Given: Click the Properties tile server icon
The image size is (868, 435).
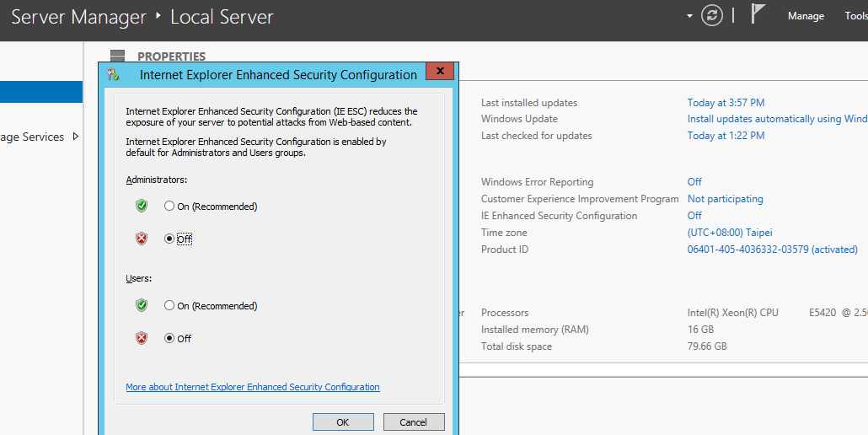Looking at the screenshot, I should 117,56.
